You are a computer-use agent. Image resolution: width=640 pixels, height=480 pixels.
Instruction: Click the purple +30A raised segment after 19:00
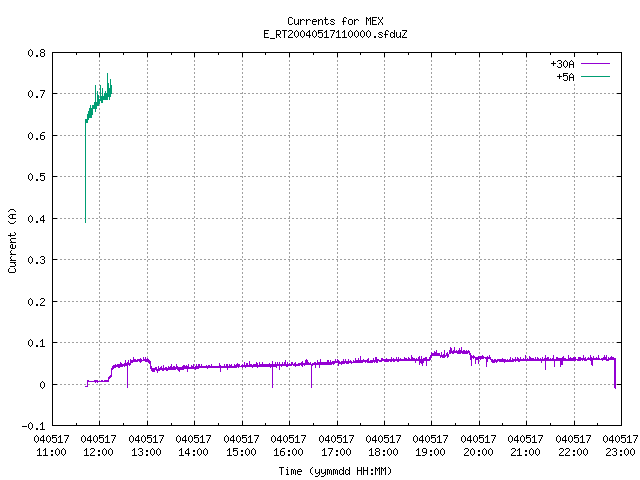(x=450, y=352)
